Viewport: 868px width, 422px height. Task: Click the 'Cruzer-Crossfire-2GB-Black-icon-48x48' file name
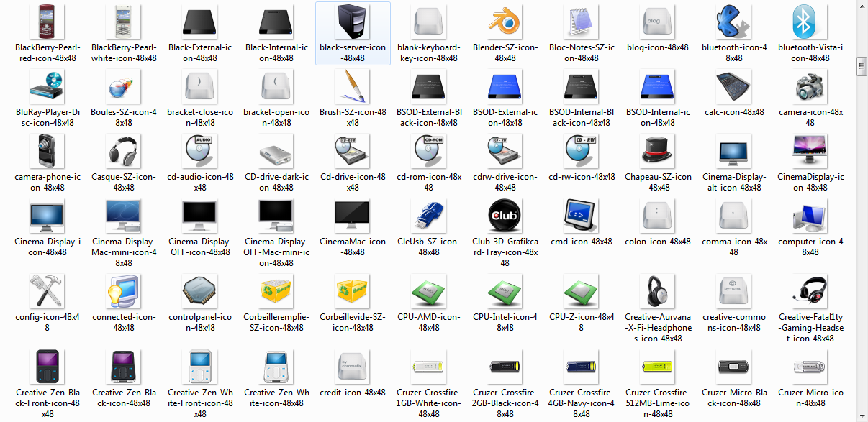[x=505, y=403]
